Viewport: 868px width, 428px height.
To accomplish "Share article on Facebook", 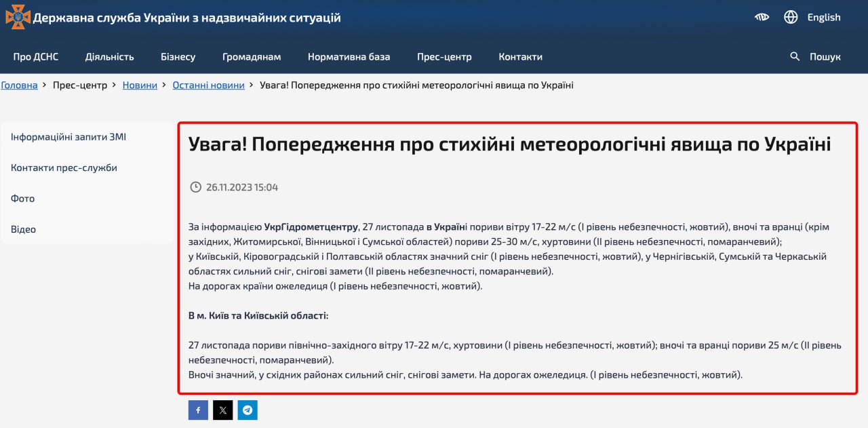I will point(198,410).
